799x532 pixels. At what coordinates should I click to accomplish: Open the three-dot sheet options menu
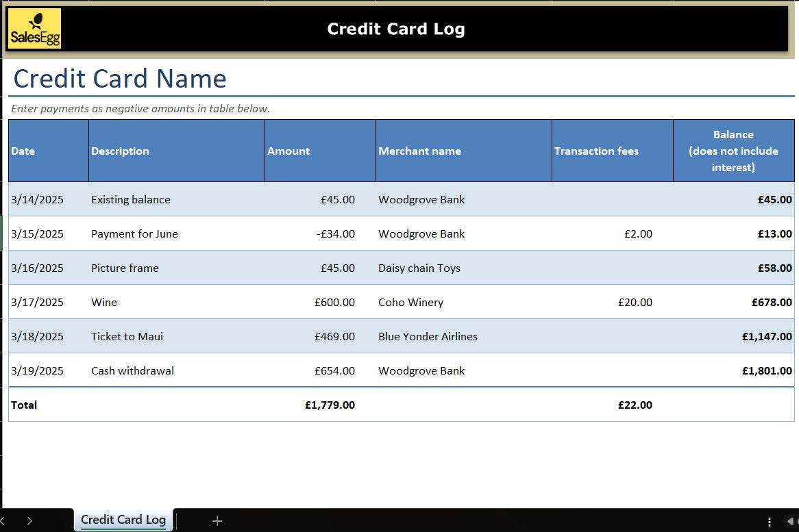[x=770, y=521]
